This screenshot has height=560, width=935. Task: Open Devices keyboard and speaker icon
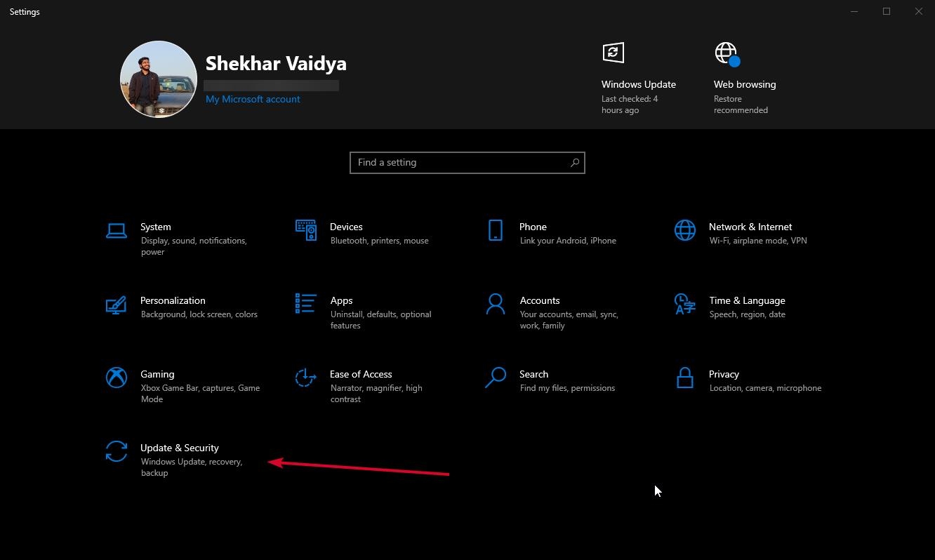[x=306, y=230]
